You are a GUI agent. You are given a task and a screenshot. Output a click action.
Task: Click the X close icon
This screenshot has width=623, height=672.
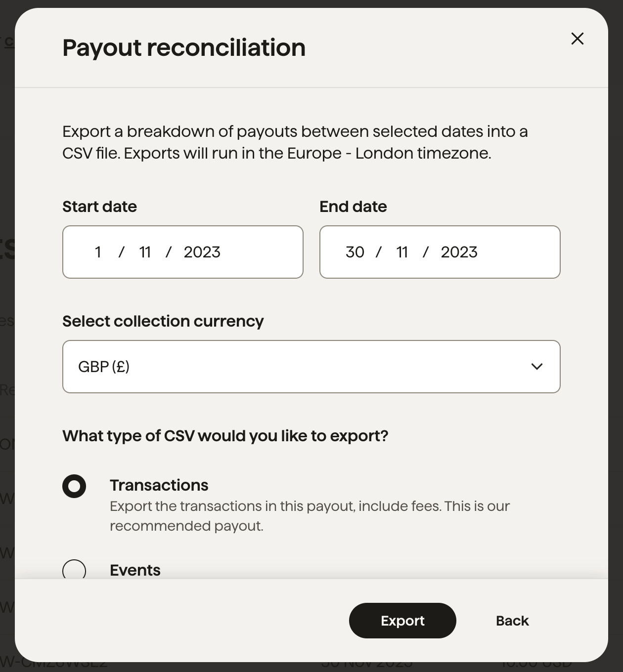577,39
